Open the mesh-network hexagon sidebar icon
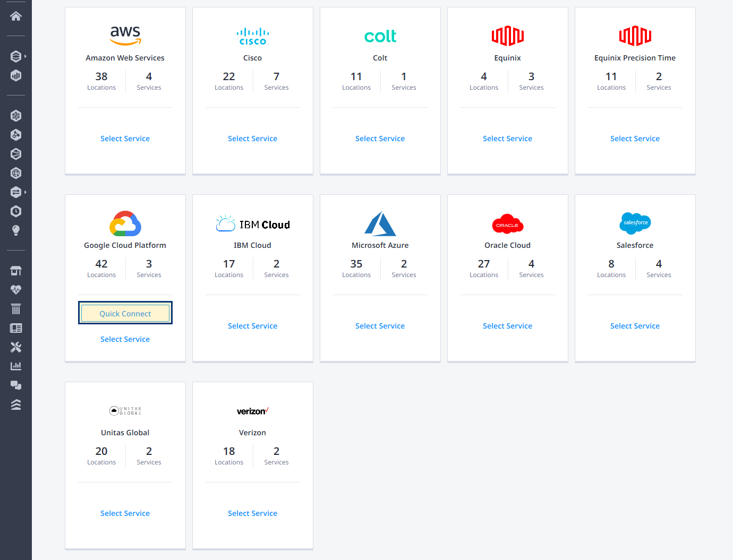The image size is (733, 560). point(16,116)
